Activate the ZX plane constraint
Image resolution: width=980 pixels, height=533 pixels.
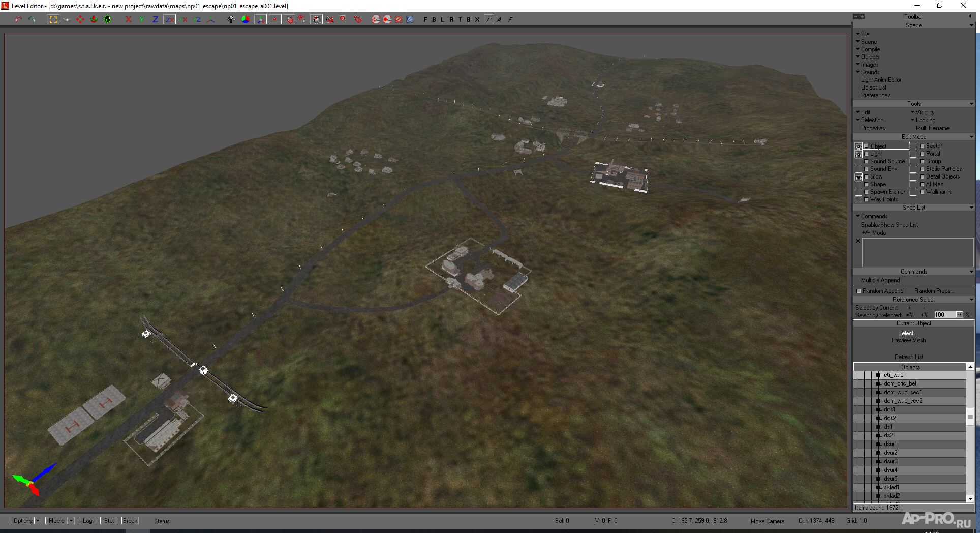169,19
